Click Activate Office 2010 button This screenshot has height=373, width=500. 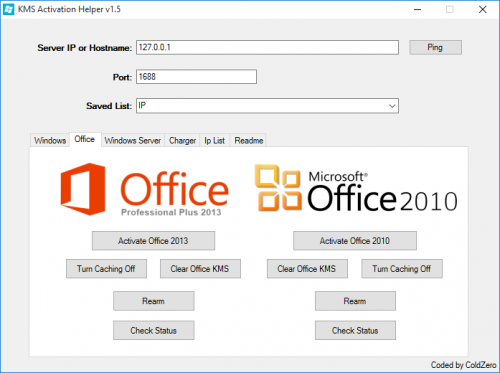[355, 241]
